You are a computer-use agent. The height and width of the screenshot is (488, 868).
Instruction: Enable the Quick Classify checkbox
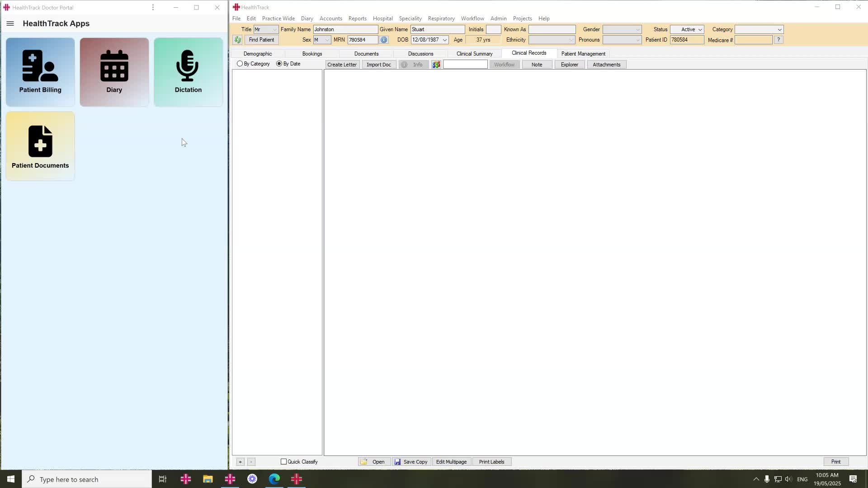click(283, 462)
